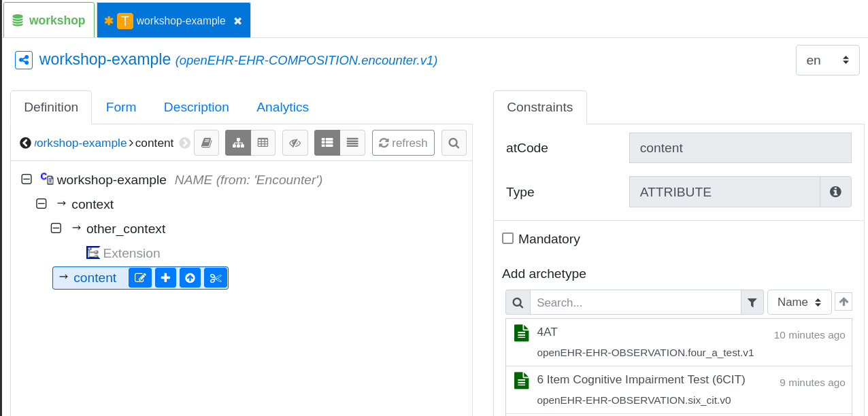Click the plus icon on content node

click(x=165, y=278)
